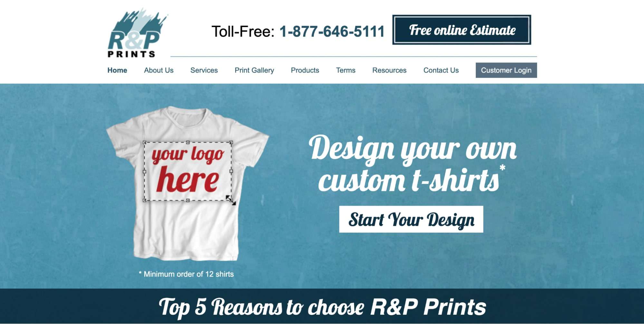Click the R&P Prints logo
644x324 pixels.
click(x=138, y=33)
